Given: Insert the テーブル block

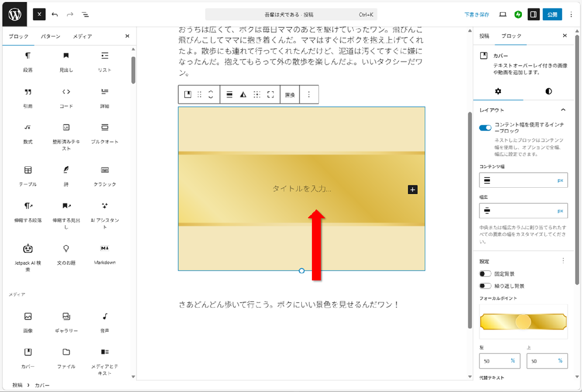Looking at the screenshot, I should [28, 175].
